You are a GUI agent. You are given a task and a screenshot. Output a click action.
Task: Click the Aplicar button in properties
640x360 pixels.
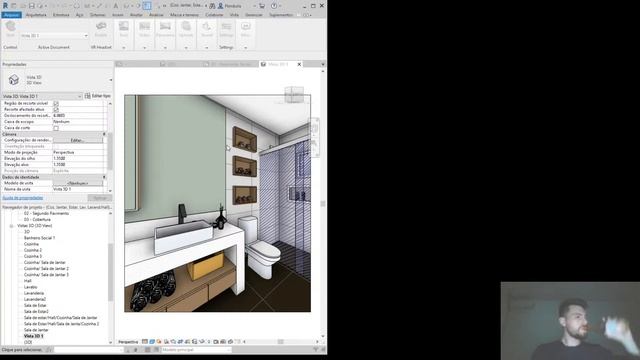coord(100,198)
